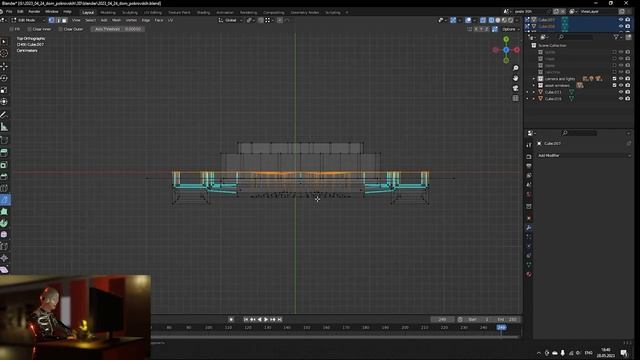Select the Shrink/Fatten tool
The image size is (640, 360).
pyautogui.click(x=4, y=258)
